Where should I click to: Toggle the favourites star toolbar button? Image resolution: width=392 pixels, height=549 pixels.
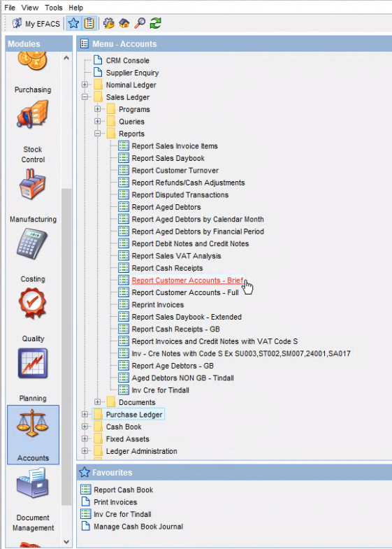click(74, 24)
